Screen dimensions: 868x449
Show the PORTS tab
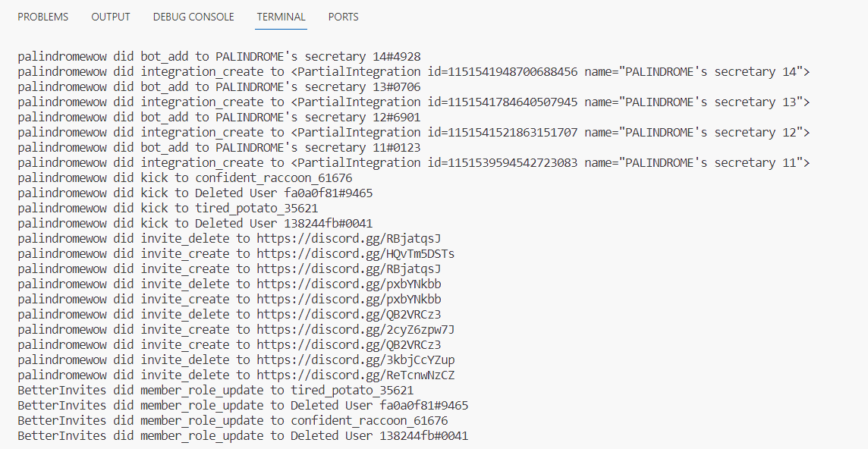[343, 17]
